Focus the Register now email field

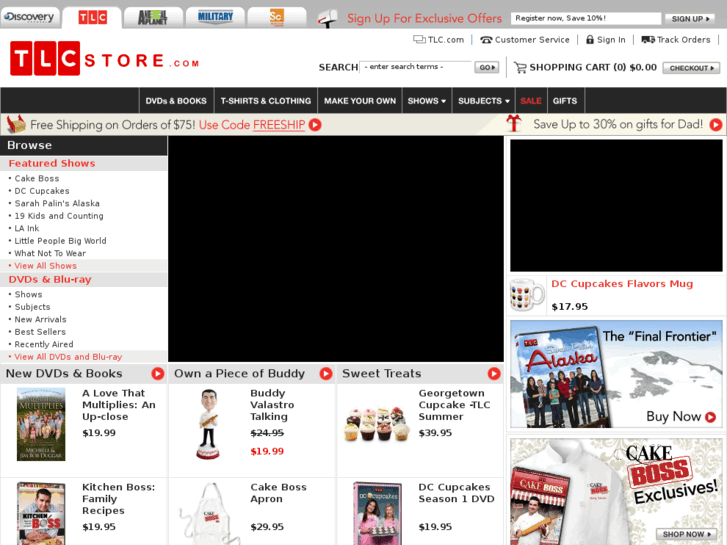tap(586, 19)
